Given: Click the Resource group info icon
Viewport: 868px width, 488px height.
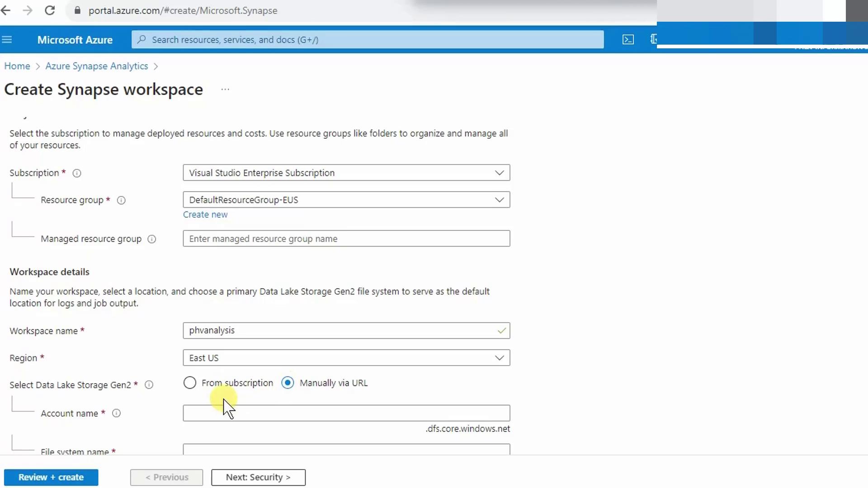Looking at the screenshot, I should (x=121, y=200).
